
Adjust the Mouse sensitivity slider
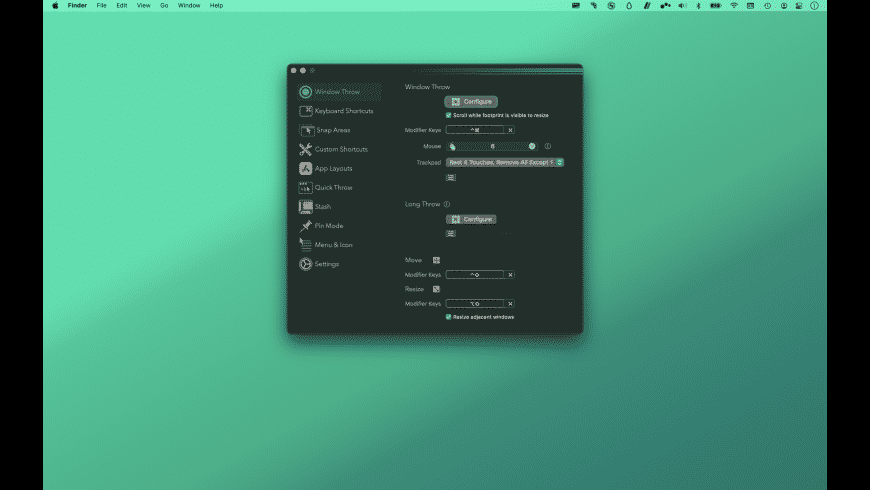(493, 146)
